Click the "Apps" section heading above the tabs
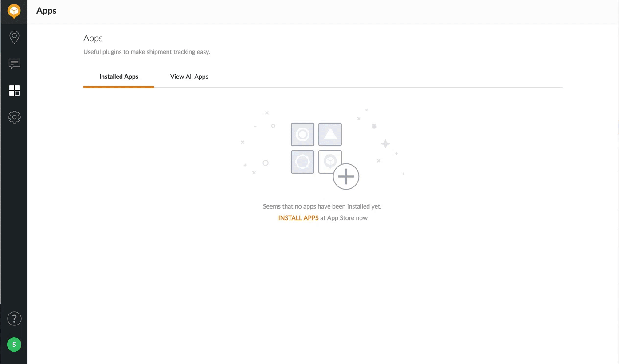 point(93,39)
